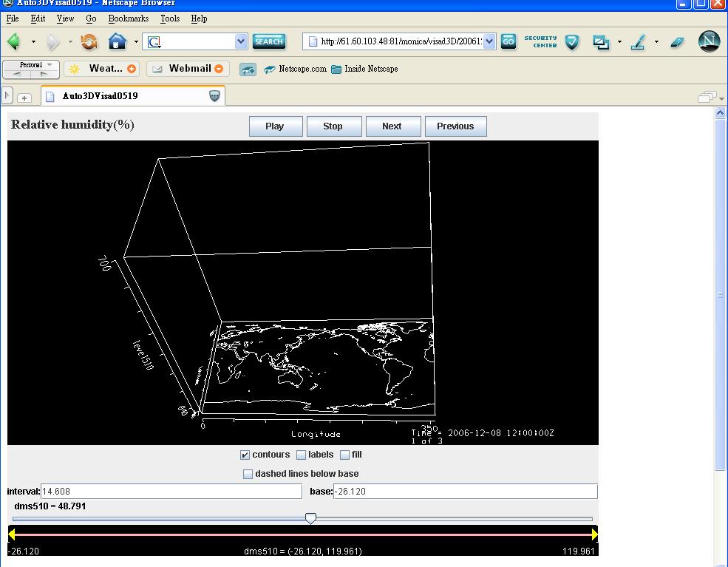
Task: Expand the URL address bar dropdown
Action: coord(489,41)
